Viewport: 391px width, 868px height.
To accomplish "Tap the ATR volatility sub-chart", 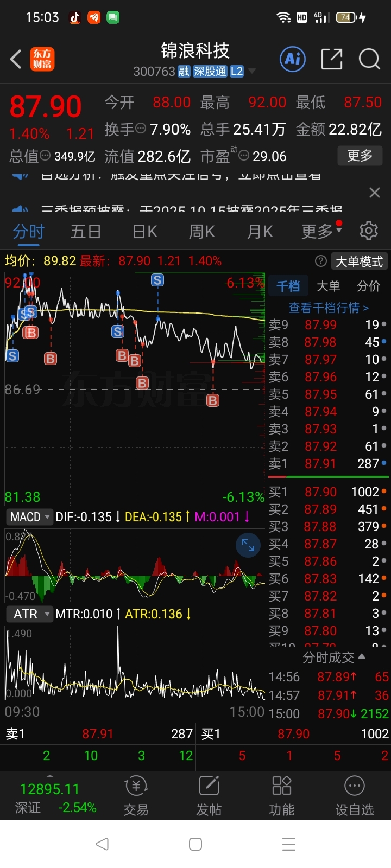I will tap(135, 663).
